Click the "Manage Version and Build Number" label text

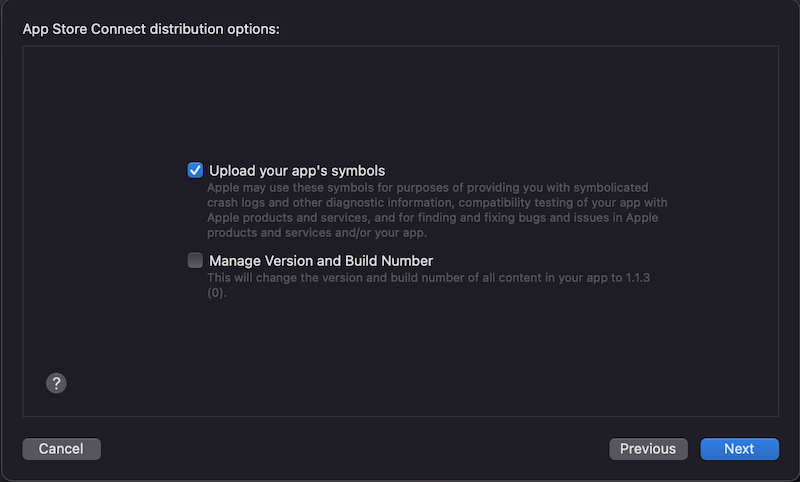point(321,261)
